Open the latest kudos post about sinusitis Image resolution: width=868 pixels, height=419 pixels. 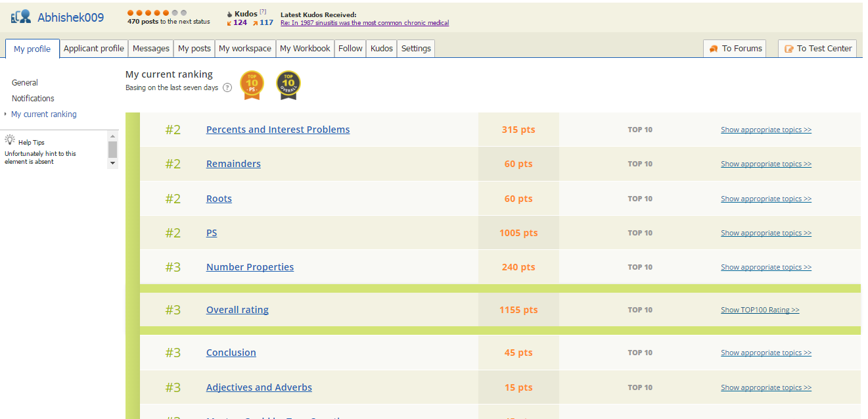365,23
